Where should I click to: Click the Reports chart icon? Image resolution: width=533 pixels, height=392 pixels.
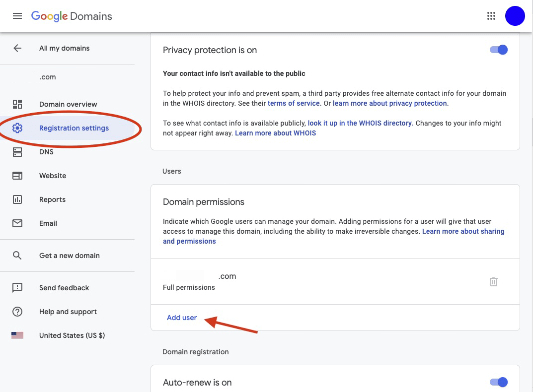17,199
